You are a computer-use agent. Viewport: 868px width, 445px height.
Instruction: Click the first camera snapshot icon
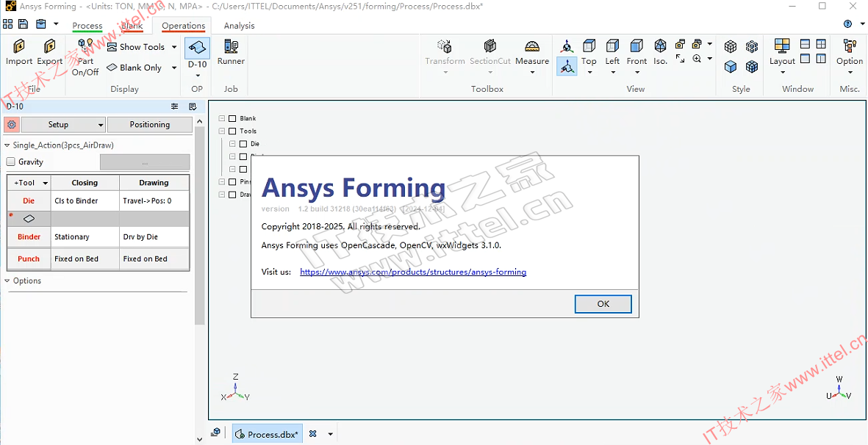coord(681,43)
